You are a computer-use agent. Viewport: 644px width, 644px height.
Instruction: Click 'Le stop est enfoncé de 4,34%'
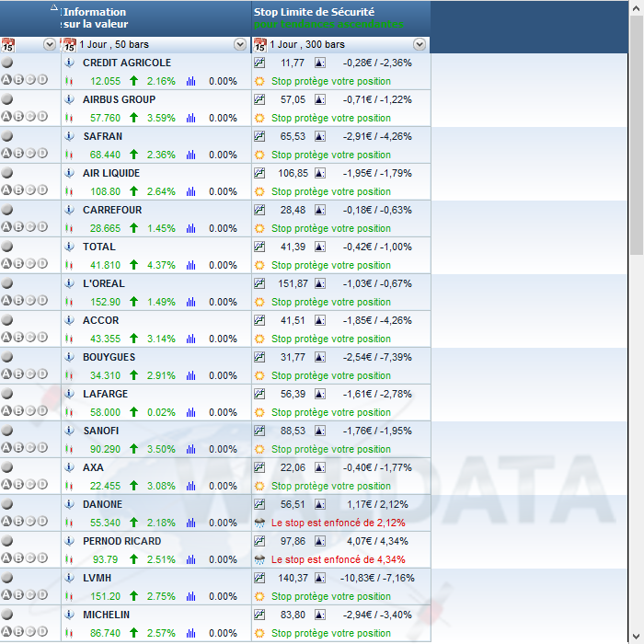click(x=339, y=559)
